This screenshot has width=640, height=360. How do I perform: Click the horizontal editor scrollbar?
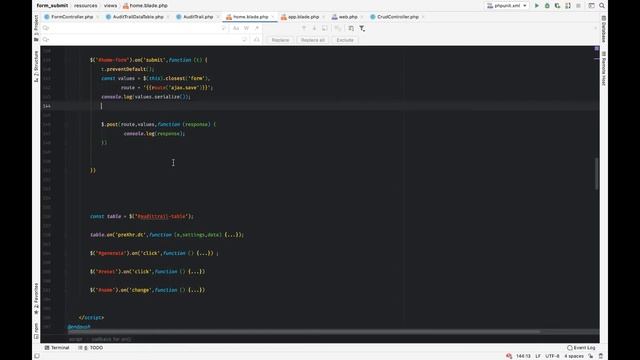click(304, 332)
